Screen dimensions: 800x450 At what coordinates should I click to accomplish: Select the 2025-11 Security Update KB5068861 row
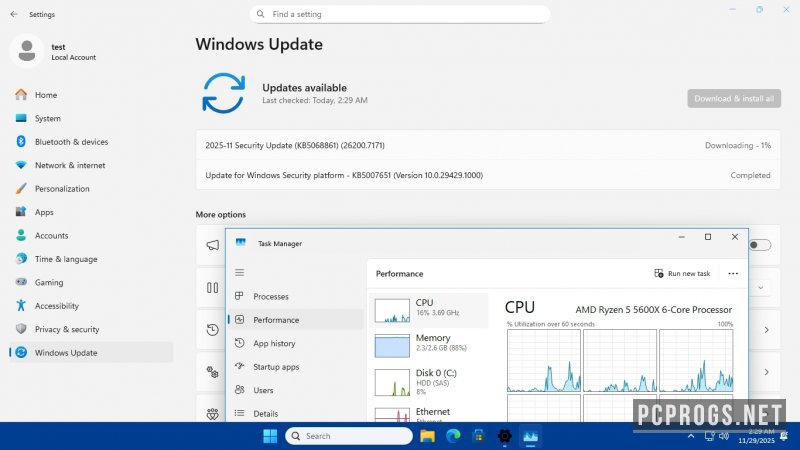[488, 145]
